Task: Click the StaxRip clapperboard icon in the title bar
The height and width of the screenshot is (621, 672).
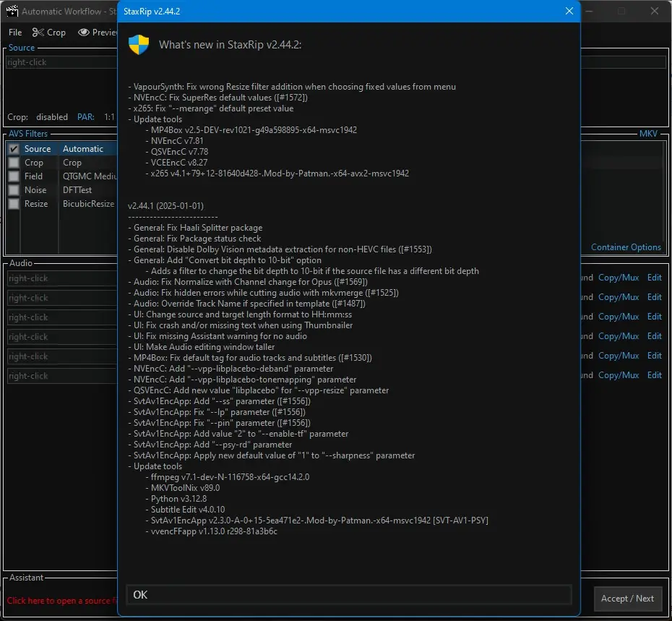Action: coord(12,11)
